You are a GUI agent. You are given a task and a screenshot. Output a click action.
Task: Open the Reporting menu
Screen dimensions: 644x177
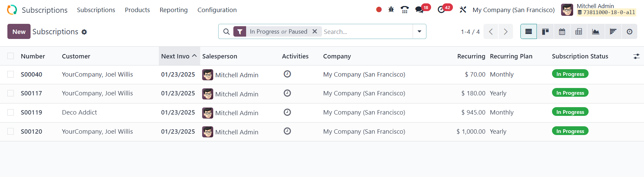[174, 10]
